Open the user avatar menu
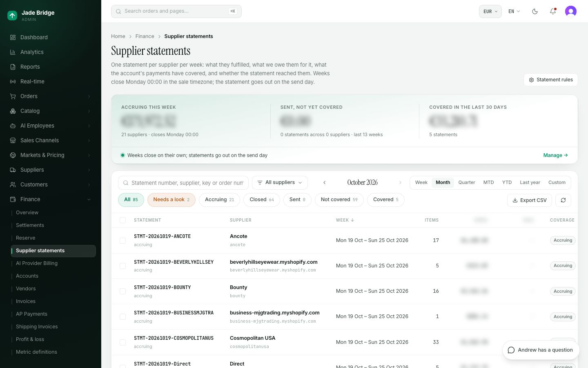This screenshot has width=588, height=368. [x=571, y=11]
